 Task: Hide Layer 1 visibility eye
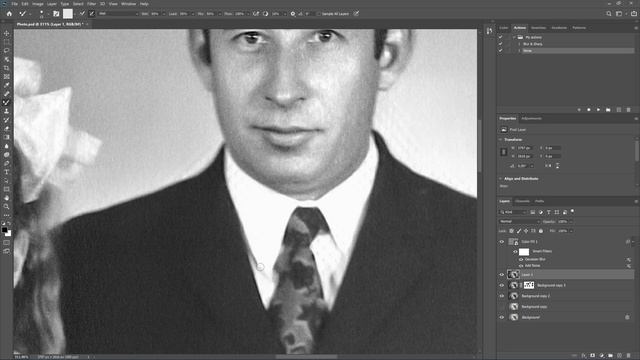click(x=502, y=275)
